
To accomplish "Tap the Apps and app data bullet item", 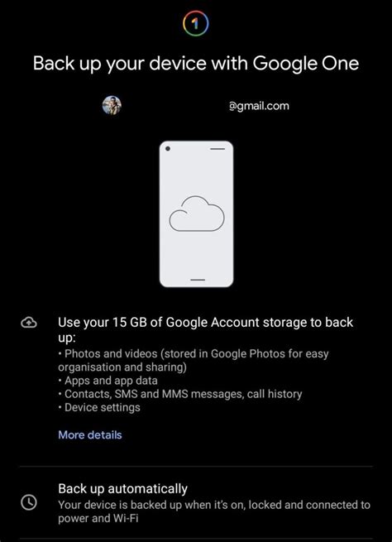I will click(108, 381).
